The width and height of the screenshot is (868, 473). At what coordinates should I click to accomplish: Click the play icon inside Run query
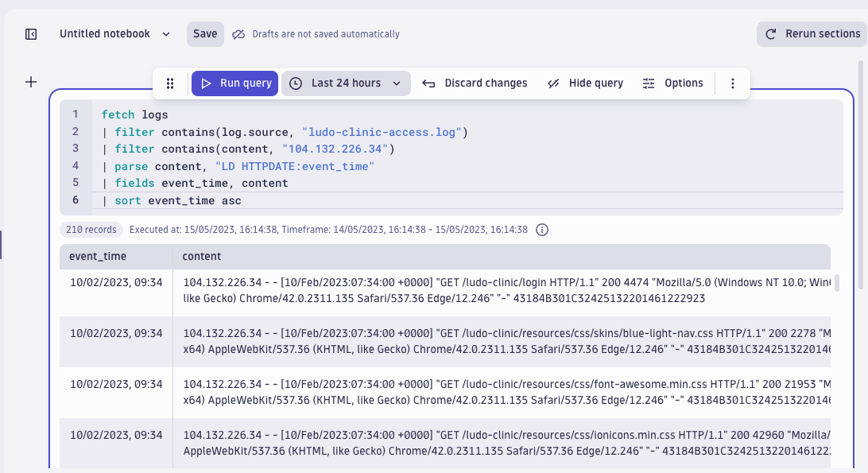pyautogui.click(x=206, y=83)
